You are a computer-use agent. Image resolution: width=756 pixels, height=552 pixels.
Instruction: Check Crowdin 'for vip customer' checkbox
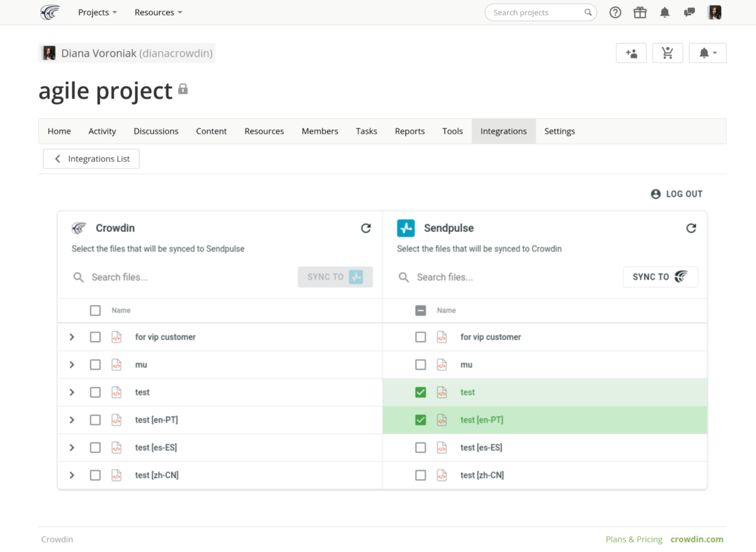[95, 337]
